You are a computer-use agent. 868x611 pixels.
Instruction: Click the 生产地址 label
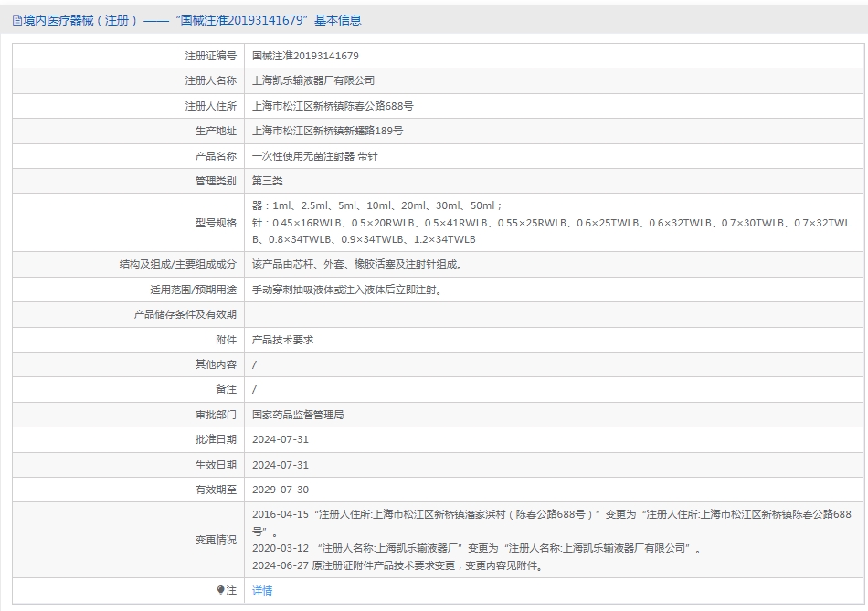coord(216,131)
